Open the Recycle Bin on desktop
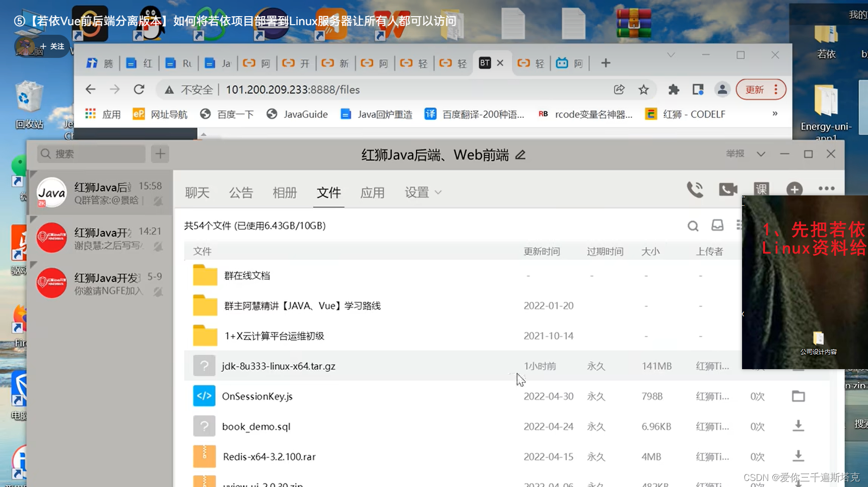Image resolution: width=868 pixels, height=487 pixels. [29, 105]
